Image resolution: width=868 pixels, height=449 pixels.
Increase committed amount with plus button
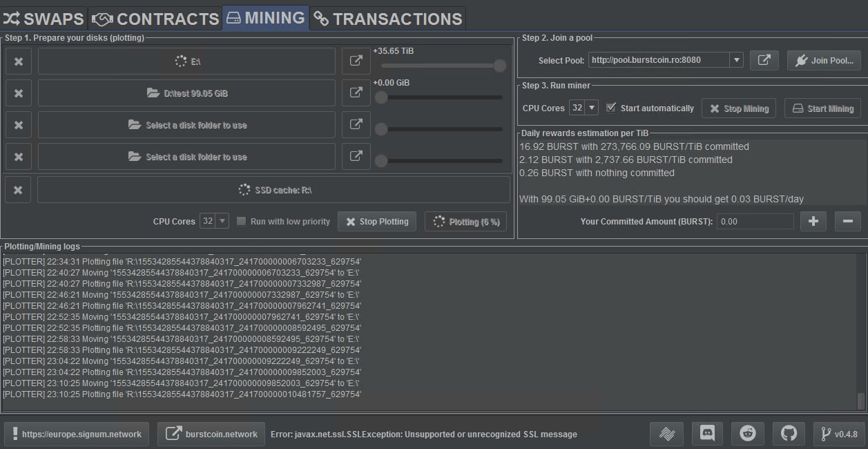813,222
